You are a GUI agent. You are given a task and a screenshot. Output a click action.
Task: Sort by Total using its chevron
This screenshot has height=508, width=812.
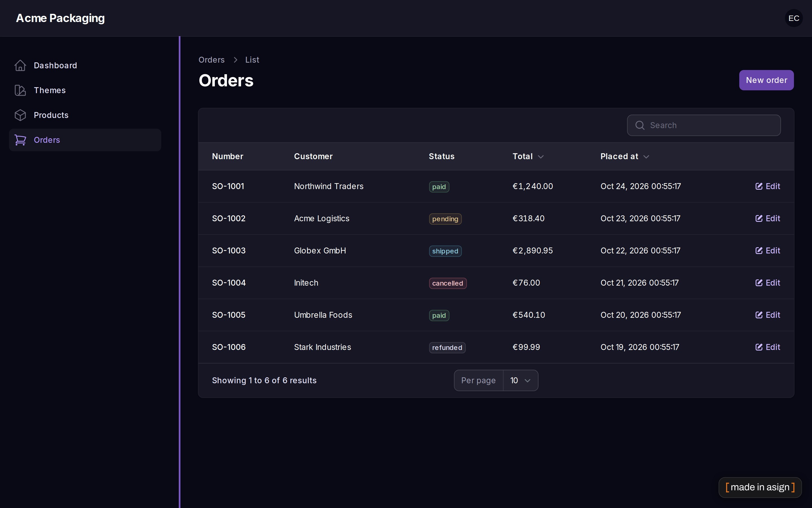[540, 157]
